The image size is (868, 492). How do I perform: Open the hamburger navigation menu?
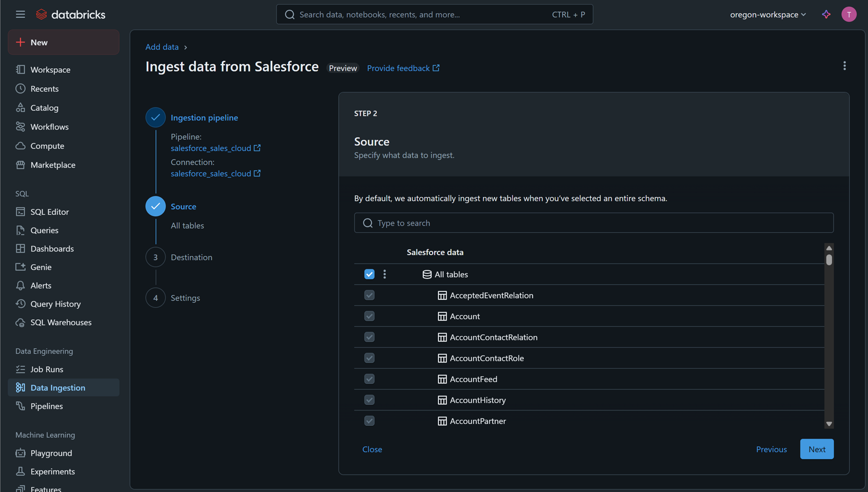pos(20,14)
